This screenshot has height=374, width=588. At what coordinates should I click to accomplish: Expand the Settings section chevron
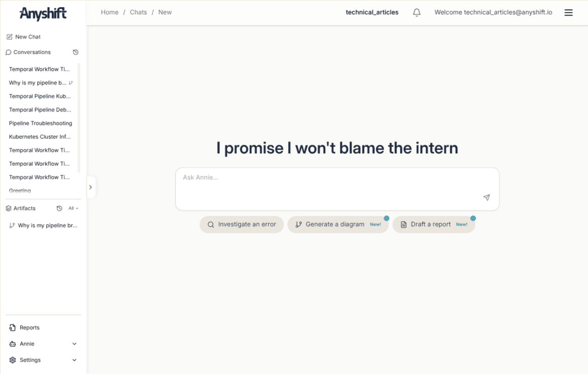pyautogui.click(x=74, y=360)
